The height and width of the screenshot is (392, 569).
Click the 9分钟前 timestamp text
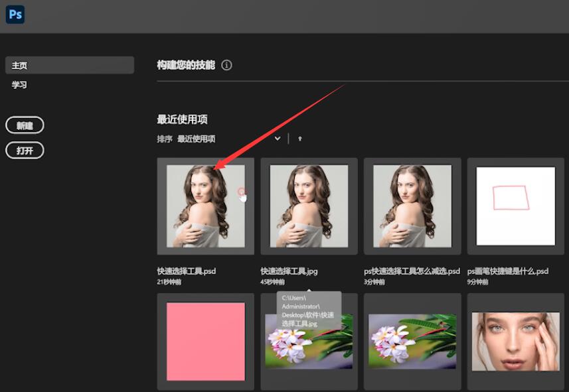[x=477, y=282]
